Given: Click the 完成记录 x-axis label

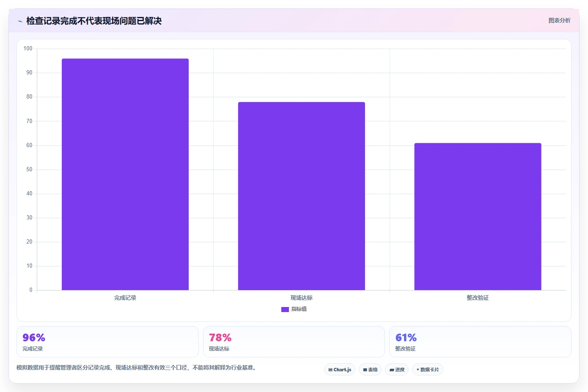Looking at the screenshot, I should pos(125,298).
